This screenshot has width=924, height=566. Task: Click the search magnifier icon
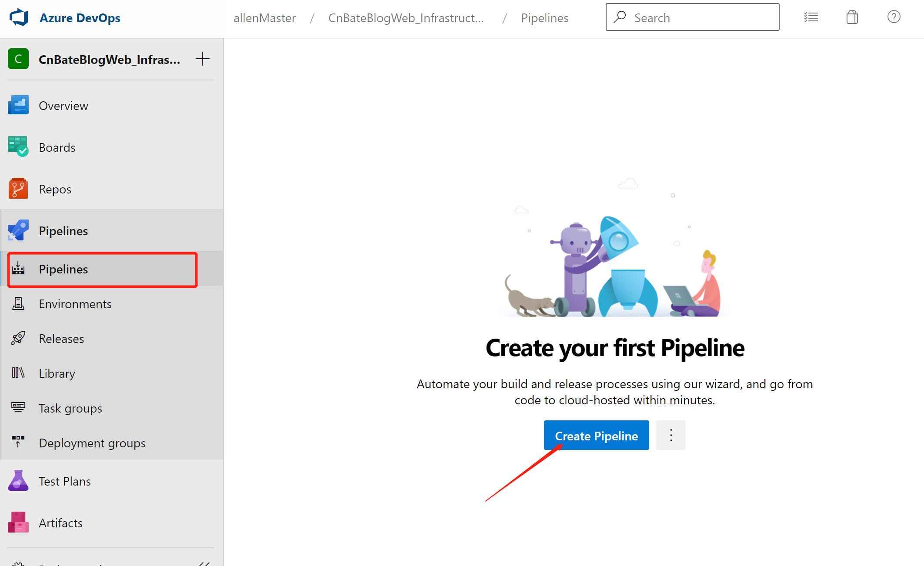620,17
